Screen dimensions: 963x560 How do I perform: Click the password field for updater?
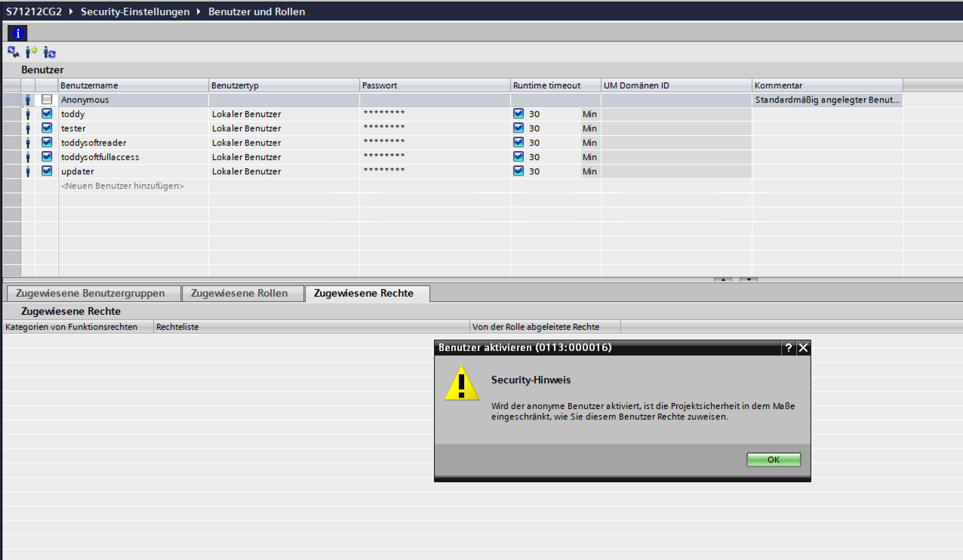435,171
